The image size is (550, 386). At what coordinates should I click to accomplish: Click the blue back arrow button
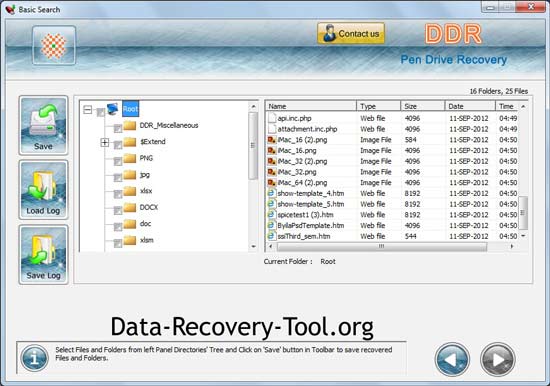[x=452, y=359]
